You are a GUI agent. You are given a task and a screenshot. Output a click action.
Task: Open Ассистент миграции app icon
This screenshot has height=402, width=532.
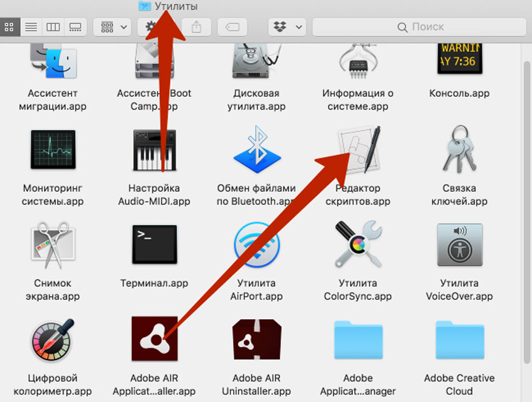click(x=54, y=62)
